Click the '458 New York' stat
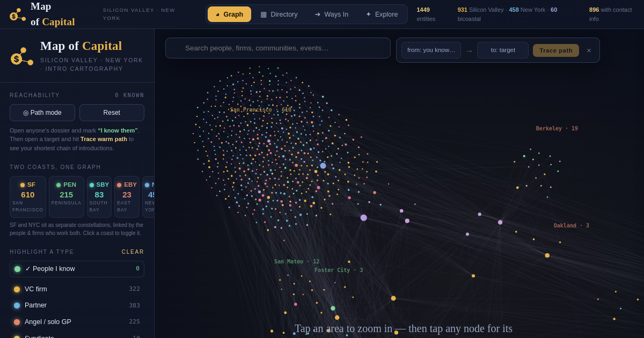Viewport: 644px width, 338px height. (529, 10)
